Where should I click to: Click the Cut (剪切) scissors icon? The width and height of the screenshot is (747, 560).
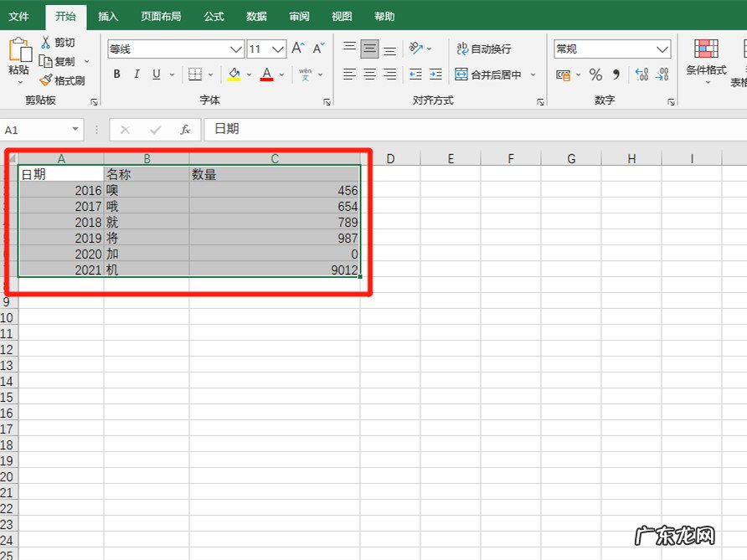(46, 42)
